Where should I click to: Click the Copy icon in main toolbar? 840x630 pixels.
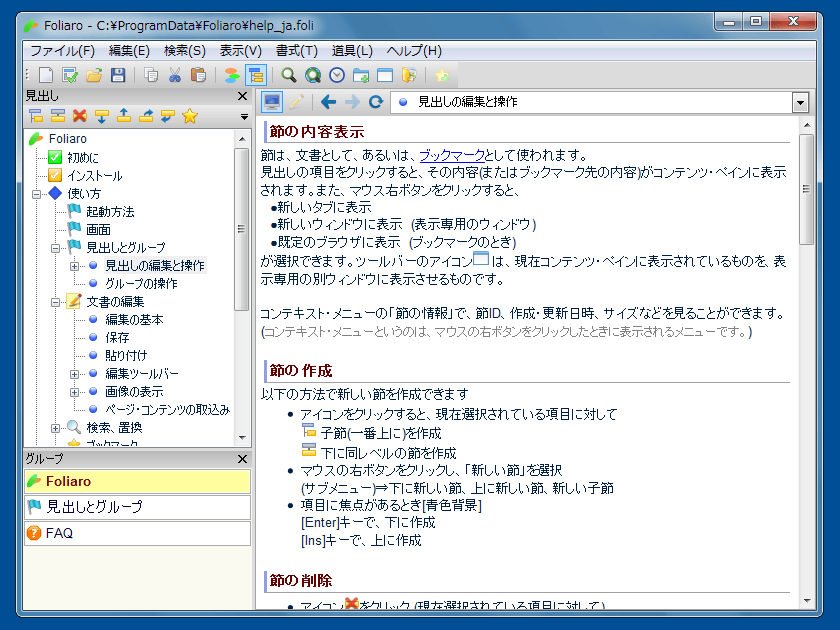click(151, 75)
